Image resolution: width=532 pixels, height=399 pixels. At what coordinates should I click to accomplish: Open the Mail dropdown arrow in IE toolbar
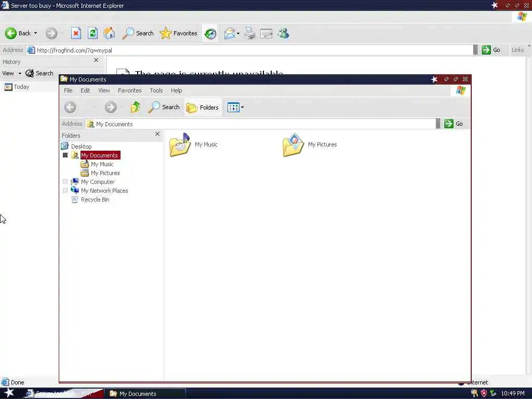238,33
